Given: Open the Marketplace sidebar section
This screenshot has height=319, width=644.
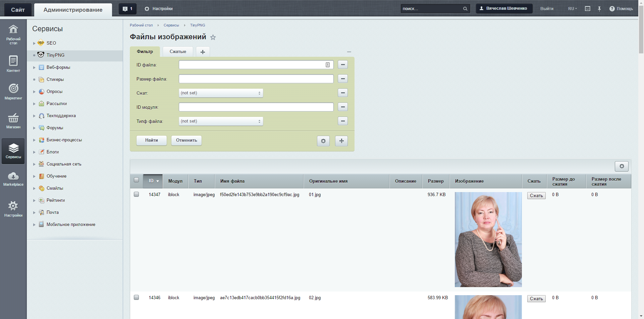Looking at the screenshot, I should pos(13,179).
